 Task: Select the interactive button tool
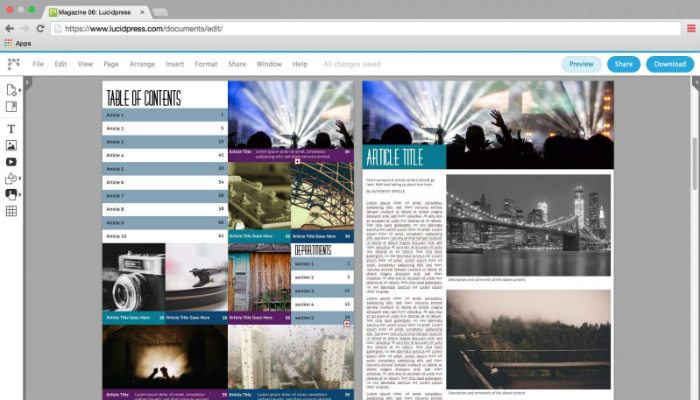tap(11, 194)
